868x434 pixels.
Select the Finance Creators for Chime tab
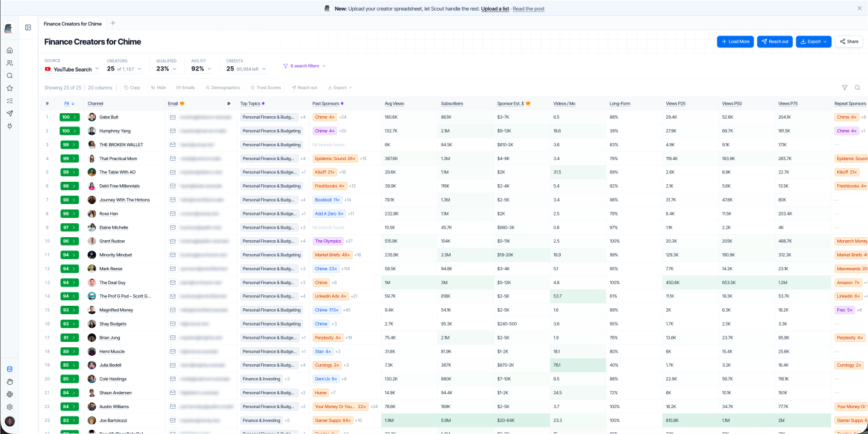tap(73, 23)
